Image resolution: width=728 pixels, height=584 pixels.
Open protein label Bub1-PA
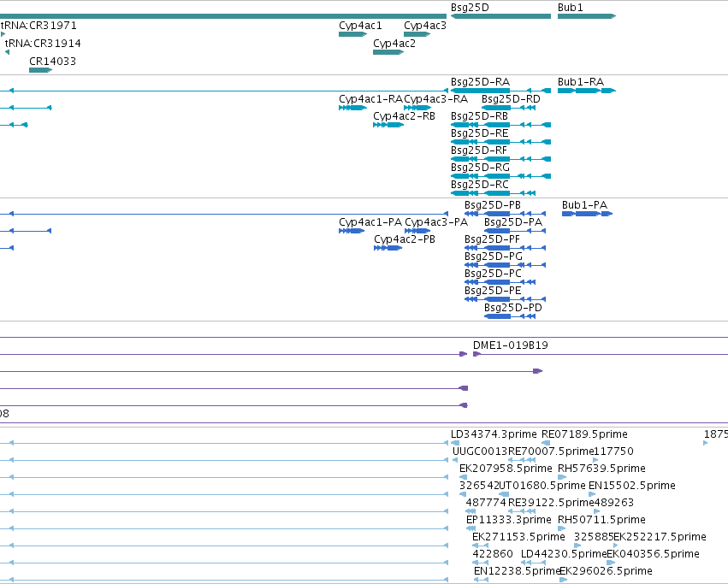584,205
